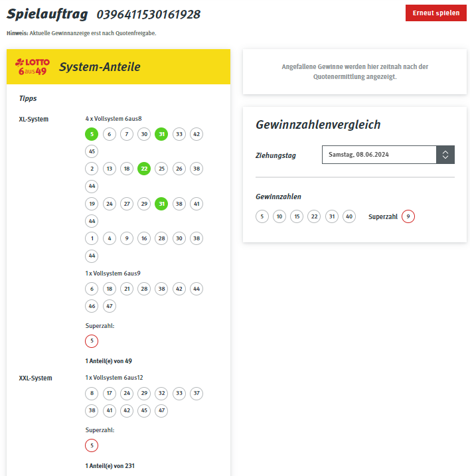
Task: Click the Spielauftrag number 0396411530161928
Action: pyautogui.click(x=149, y=14)
